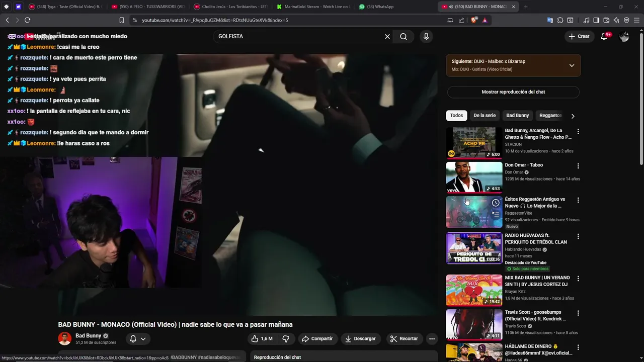Open the subscription notification bell dropdown

137,339
